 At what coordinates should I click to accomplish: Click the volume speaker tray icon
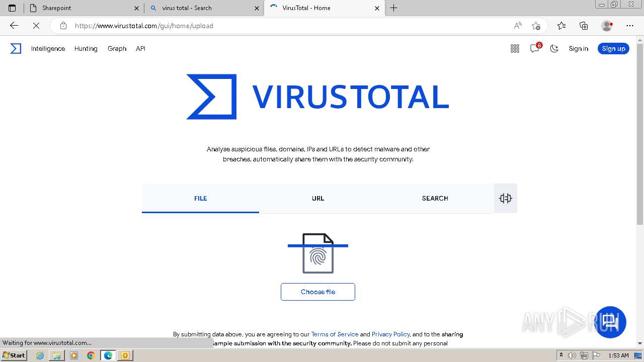[x=572, y=355]
